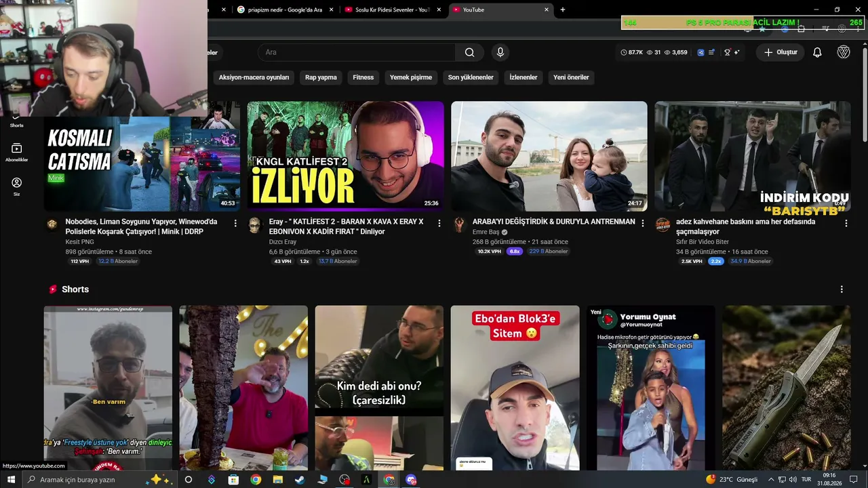This screenshot has height=488, width=868.
Task: Play the Yorumu Oynat short
Action: 651,388
